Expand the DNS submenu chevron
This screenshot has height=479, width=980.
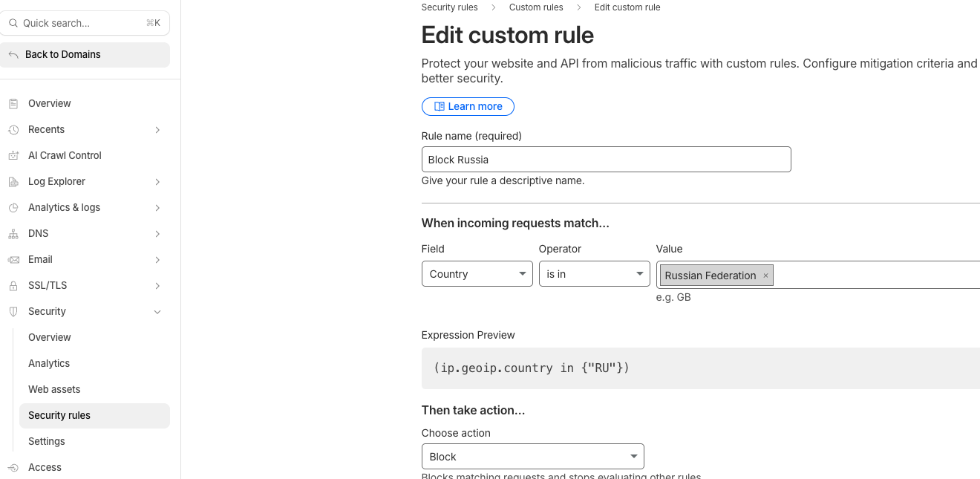pyautogui.click(x=157, y=233)
